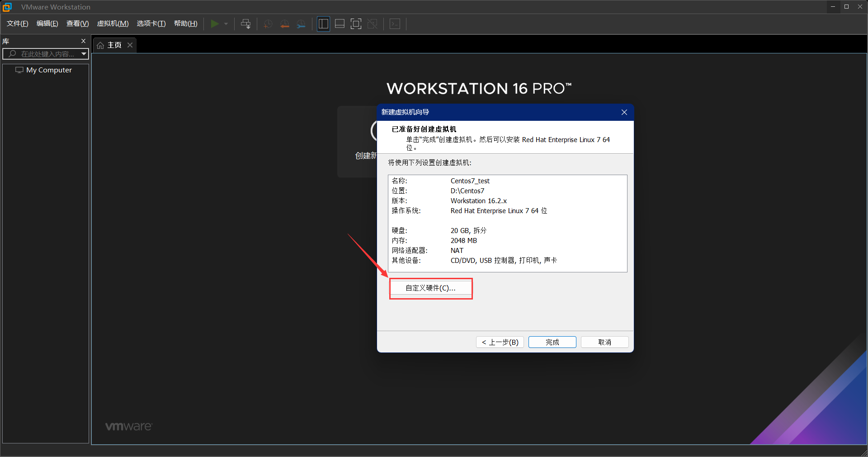This screenshot has width=868, height=457.
Task: Click the magnifier icon in library search
Action: tap(12, 54)
